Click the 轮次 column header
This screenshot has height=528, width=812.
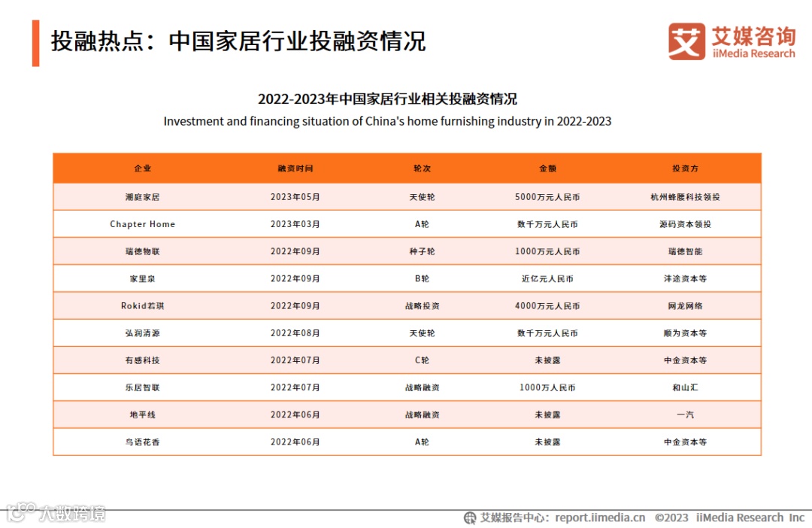click(x=422, y=168)
